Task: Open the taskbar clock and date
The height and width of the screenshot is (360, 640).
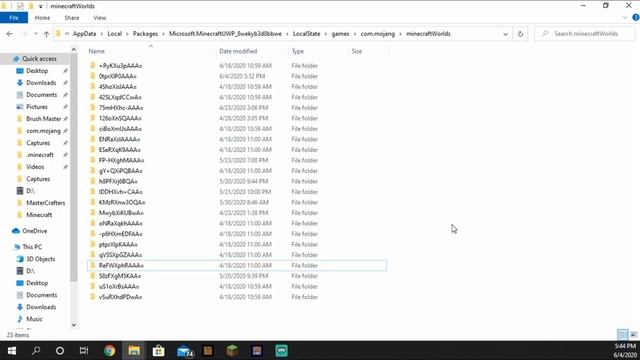Action: 625,351
